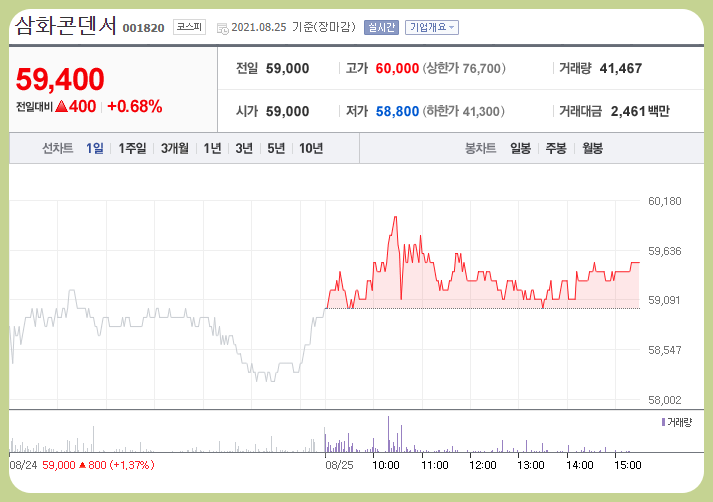Click the 전일 value 59,000

pyautogui.click(x=287, y=69)
